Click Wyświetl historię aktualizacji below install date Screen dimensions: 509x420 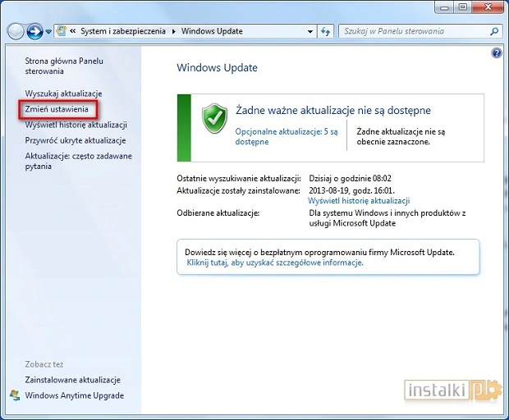click(359, 201)
